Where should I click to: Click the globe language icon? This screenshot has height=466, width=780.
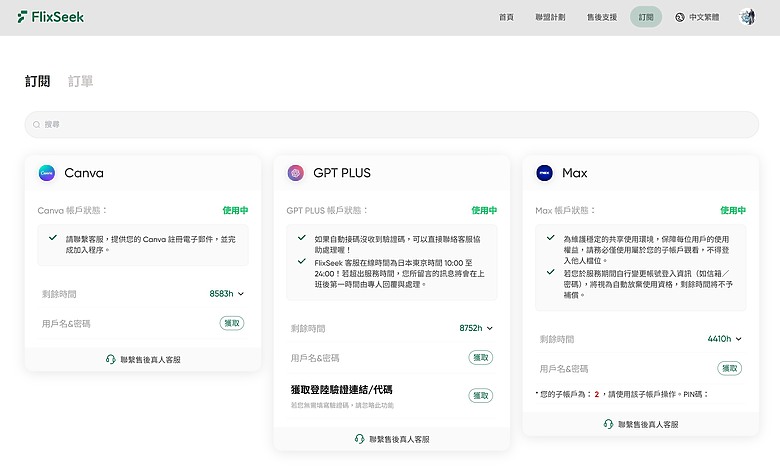click(x=680, y=17)
